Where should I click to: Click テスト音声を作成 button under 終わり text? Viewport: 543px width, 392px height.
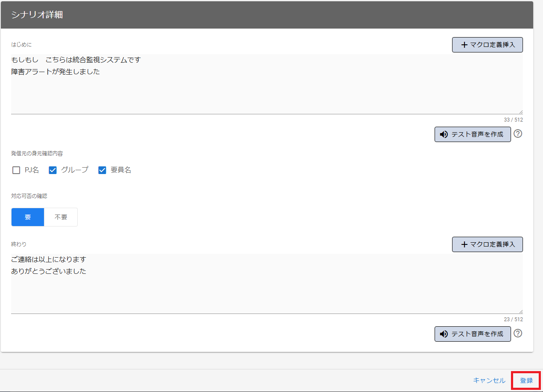pos(473,334)
